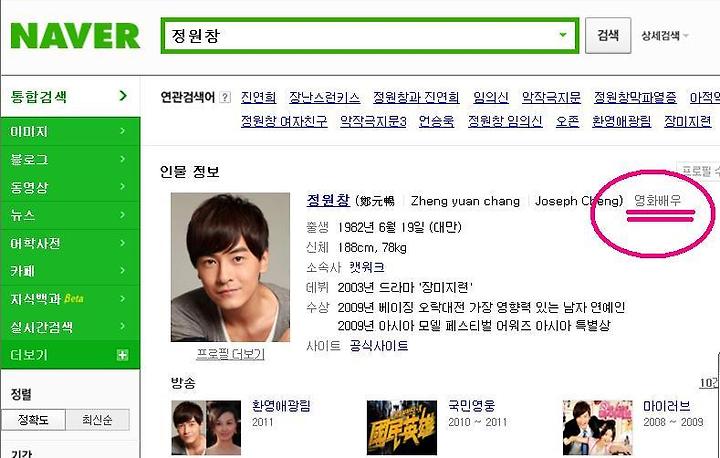Click the 정원창 profile name link
Viewport: 720px width, 458px height.
(328, 200)
